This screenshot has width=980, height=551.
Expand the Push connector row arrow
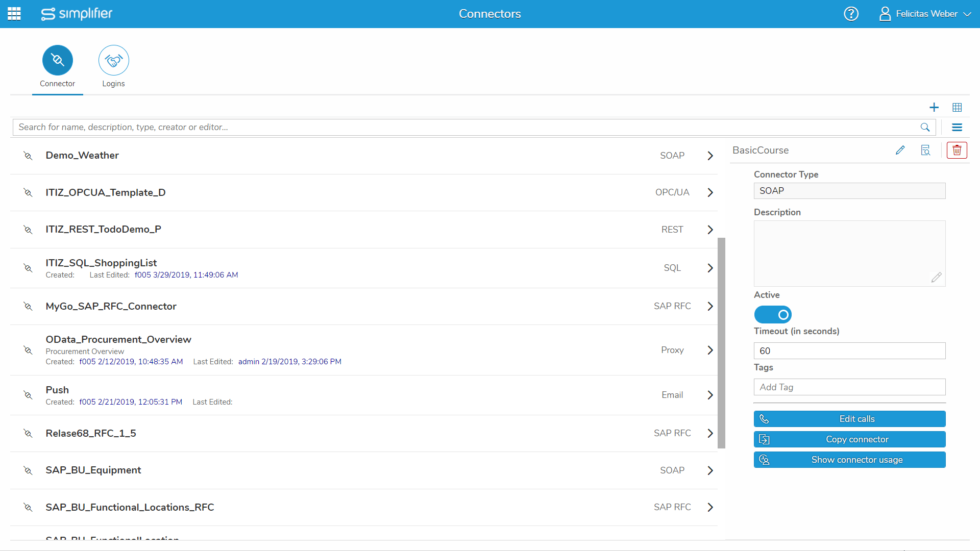tap(710, 395)
